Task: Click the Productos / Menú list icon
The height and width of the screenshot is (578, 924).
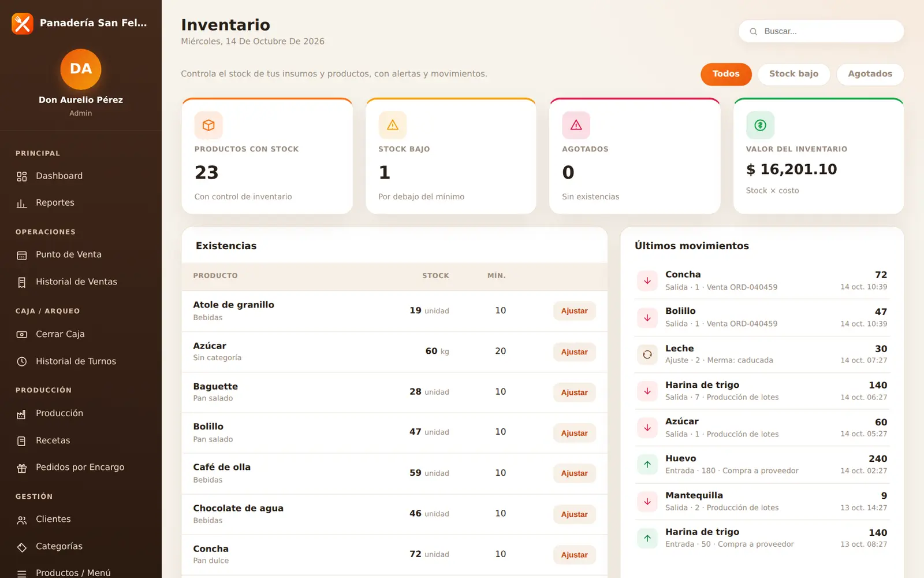Action: pyautogui.click(x=22, y=573)
